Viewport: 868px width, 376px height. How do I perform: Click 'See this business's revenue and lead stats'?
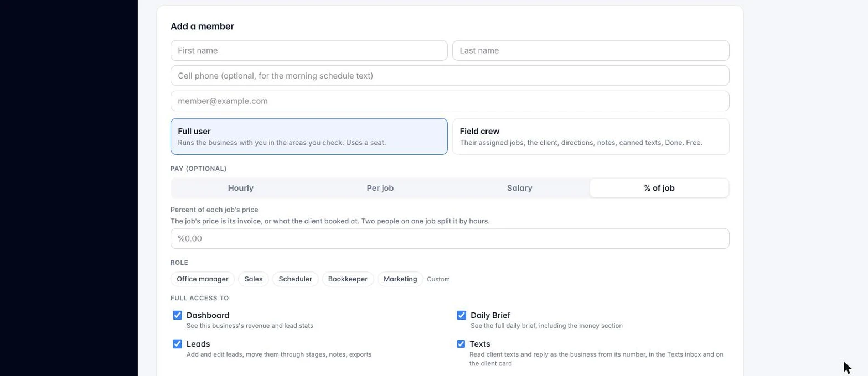(x=250, y=326)
